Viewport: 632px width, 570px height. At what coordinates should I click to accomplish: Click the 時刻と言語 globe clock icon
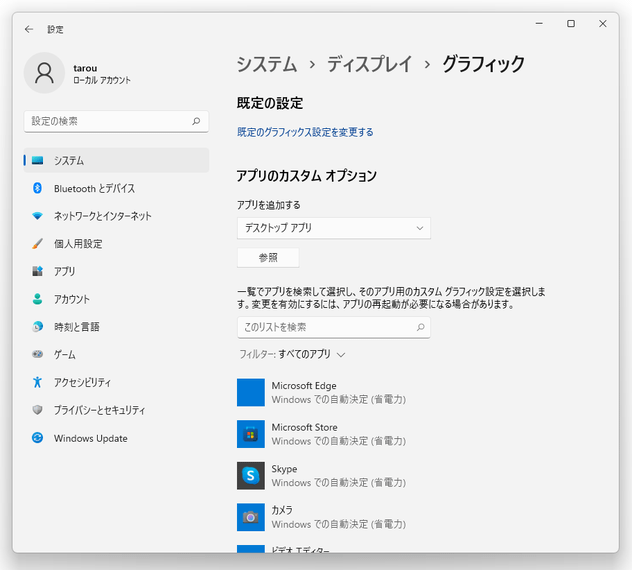click(x=37, y=327)
